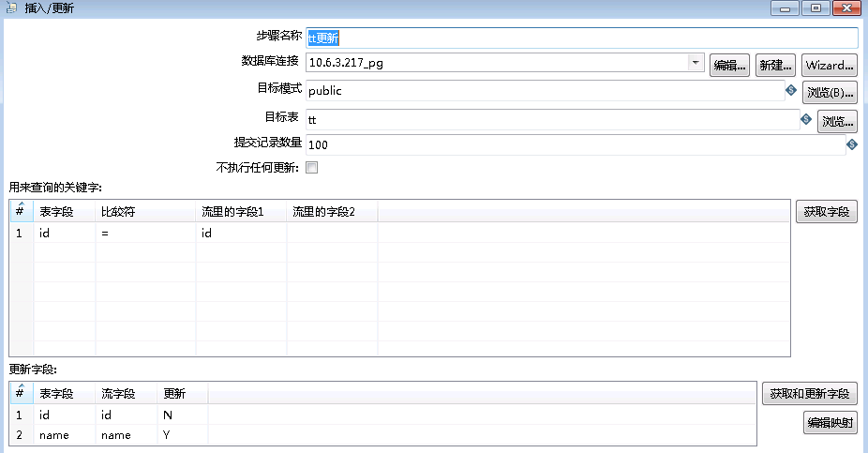Click the 目标表 field containing tt

pos(552,119)
